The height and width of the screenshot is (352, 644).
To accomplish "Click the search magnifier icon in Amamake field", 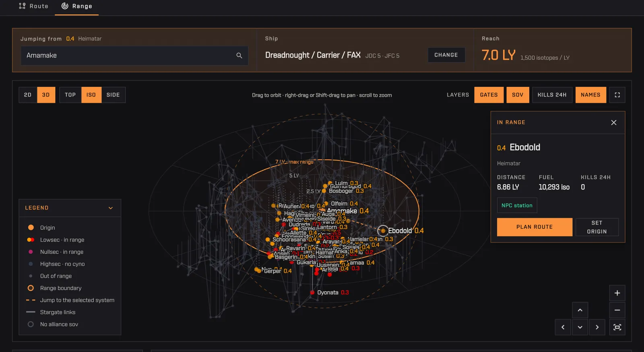I will pos(239,56).
